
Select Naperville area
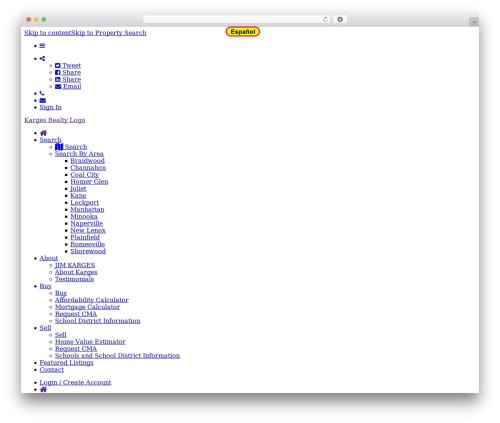point(87,224)
